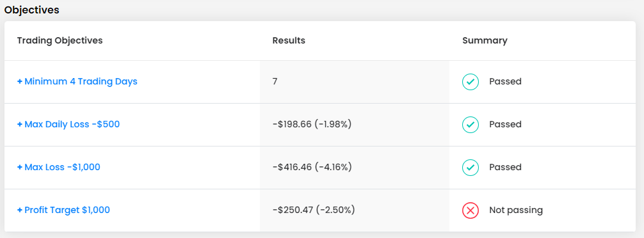Click the Objectives section heading

[x=31, y=10]
